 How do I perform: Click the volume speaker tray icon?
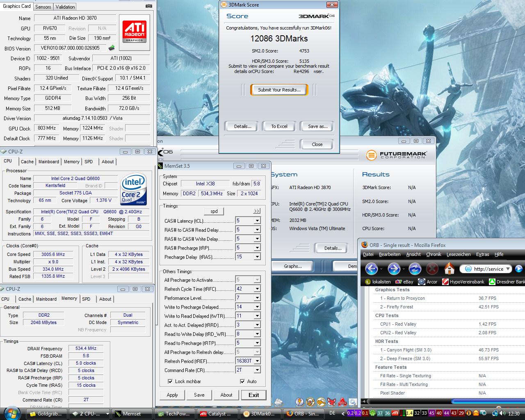tap(503, 413)
